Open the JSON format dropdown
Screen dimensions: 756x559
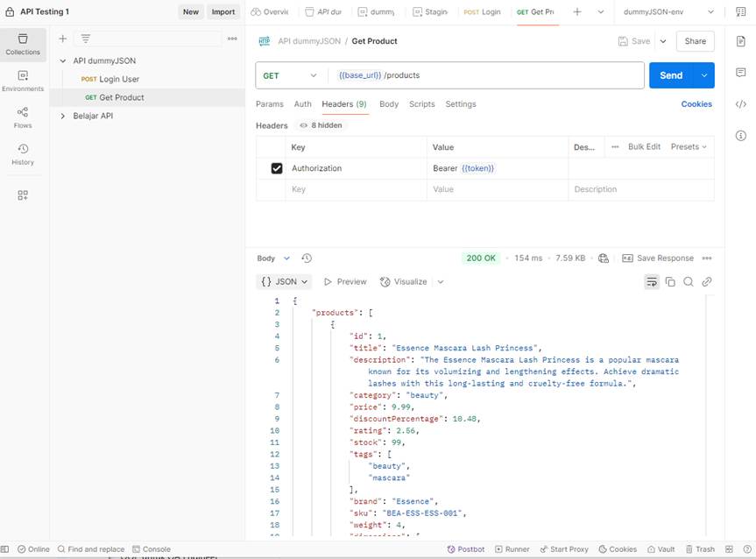(x=285, y=282)
